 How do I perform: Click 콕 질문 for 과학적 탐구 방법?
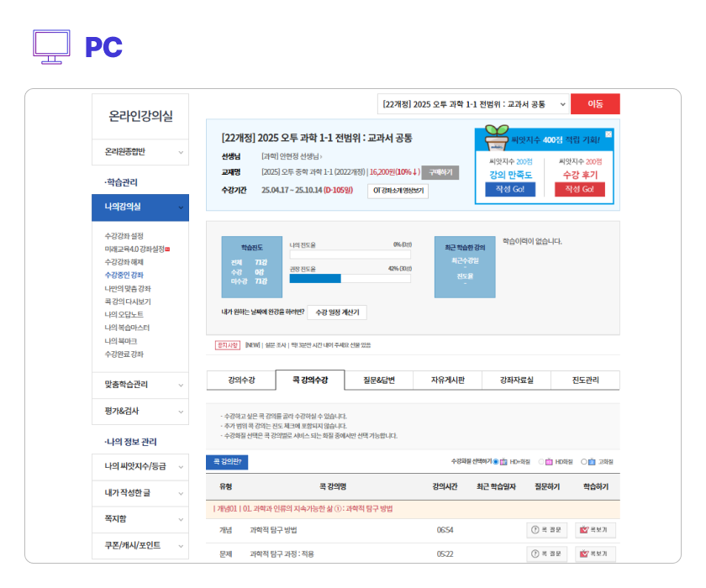click(547, 530)
